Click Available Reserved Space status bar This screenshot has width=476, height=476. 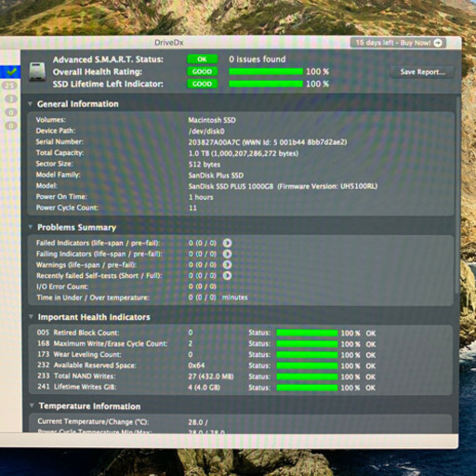tap(307, 366)
